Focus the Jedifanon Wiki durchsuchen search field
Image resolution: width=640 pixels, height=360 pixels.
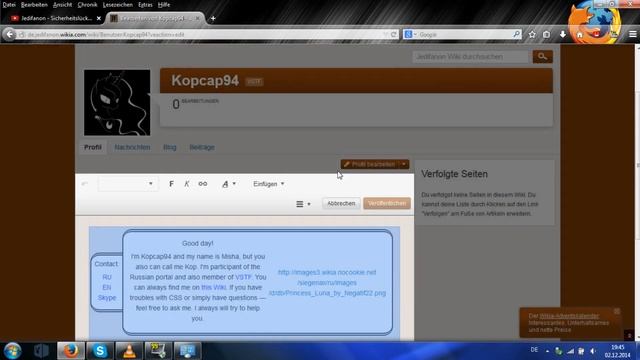tap(471, 57)
